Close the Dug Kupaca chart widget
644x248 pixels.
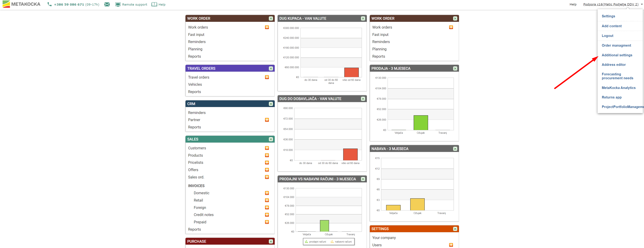point(363,19)
